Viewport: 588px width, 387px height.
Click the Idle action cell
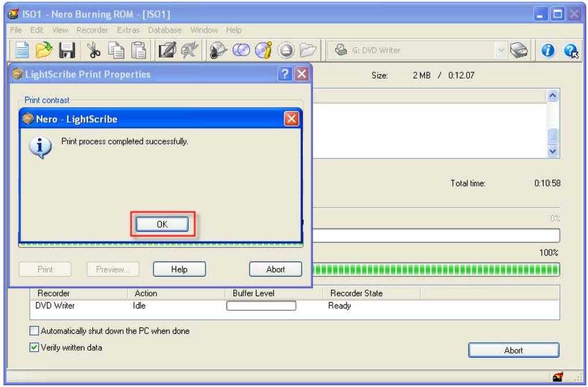point(139,306)
